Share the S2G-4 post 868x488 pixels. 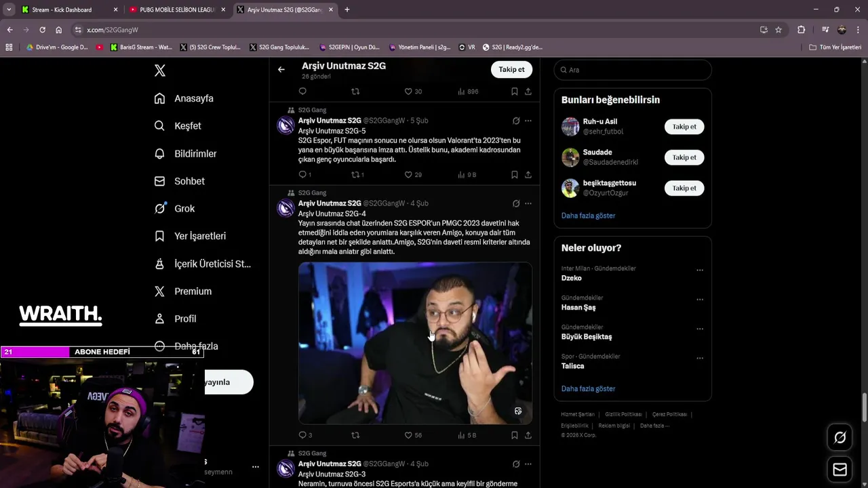(528, 435)
